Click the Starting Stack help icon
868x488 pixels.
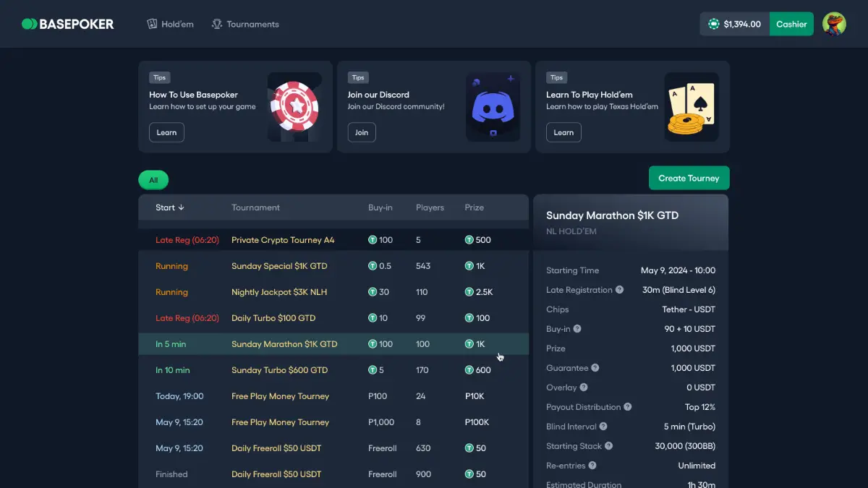click(608, 446)
